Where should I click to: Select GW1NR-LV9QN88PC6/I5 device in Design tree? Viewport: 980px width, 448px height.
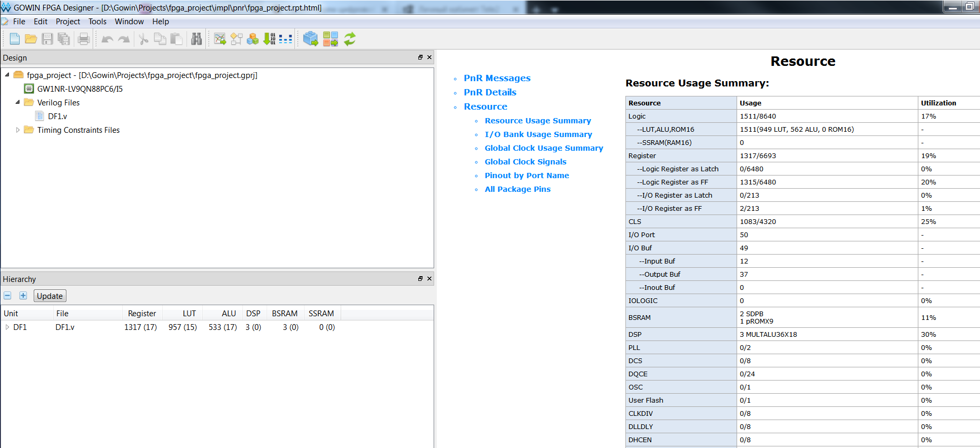[80, 89]
